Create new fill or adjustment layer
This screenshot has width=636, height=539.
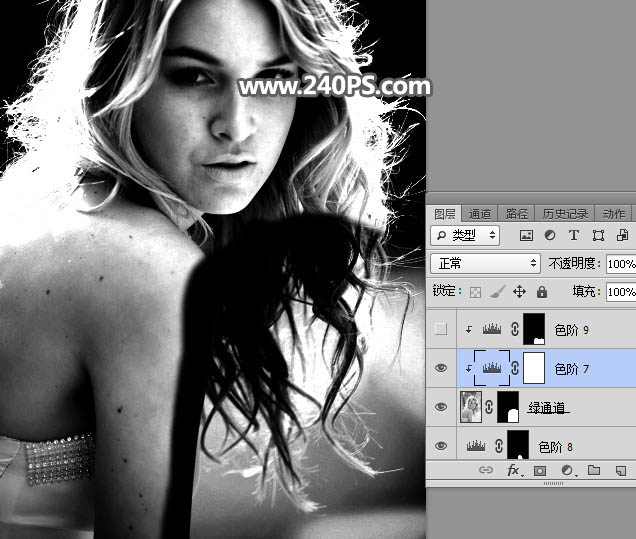(567, 470)
